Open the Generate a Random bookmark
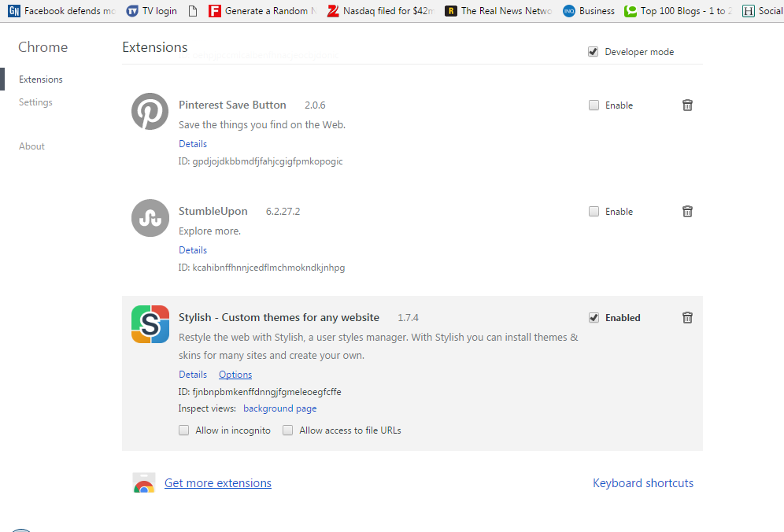Image resolution: width=784 pixels, height=532 pixels. (263, 10)
